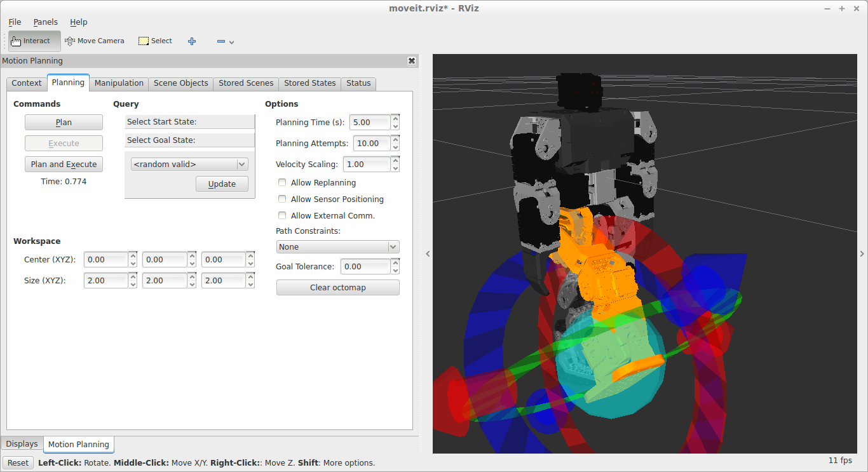Open the random valid goal state dropdown
Viewport: 868px width, 472px height.
point(189,165)
